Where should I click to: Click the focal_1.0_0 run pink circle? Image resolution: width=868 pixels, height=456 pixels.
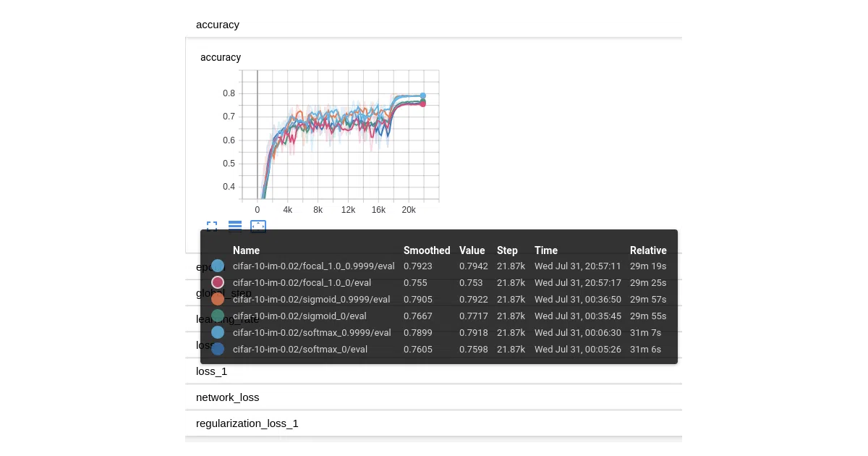coord(218,282)
